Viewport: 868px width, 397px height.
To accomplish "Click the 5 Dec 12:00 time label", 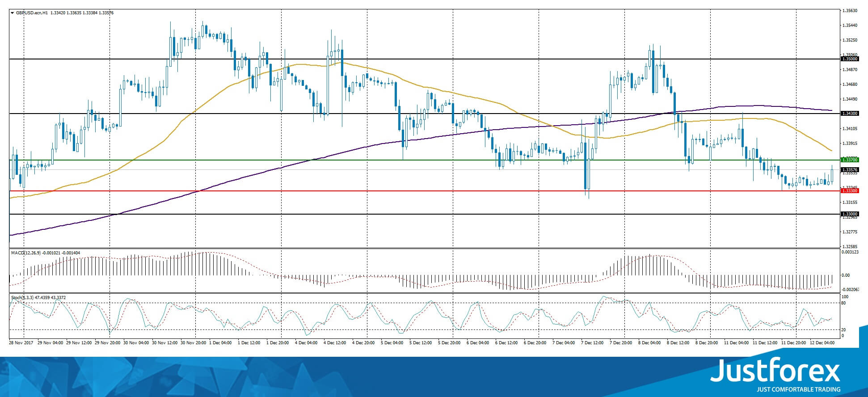I will (421, 343).
